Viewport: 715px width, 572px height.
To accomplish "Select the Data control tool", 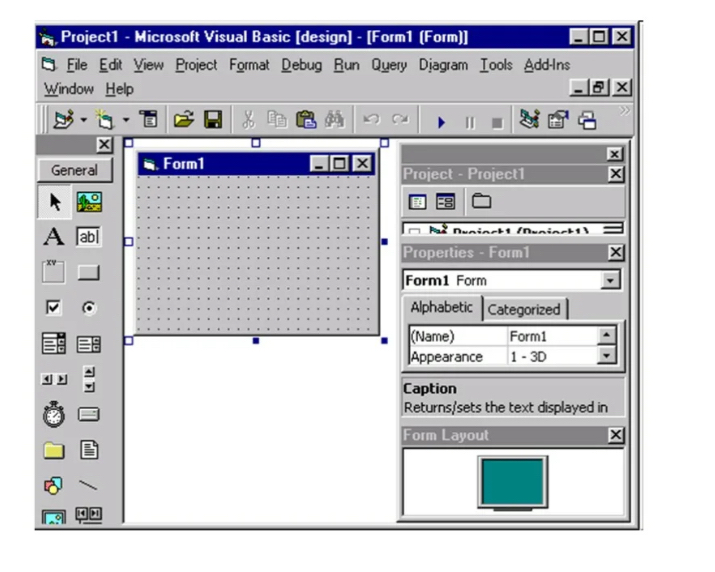I will coord(89,515).
